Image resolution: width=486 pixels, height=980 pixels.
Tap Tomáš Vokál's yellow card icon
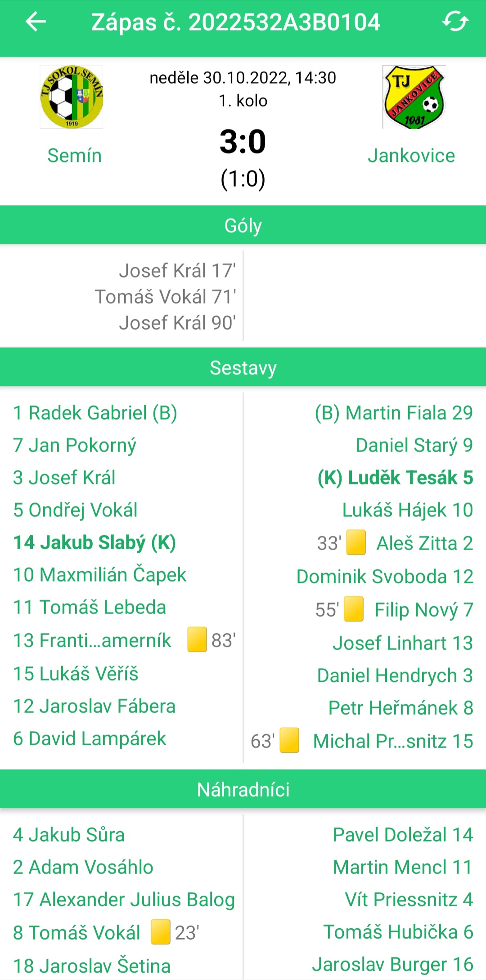(160, 932)
